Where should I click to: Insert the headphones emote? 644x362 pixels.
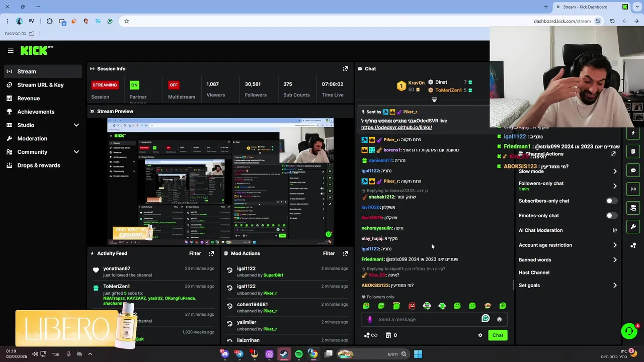pos(442,306)
